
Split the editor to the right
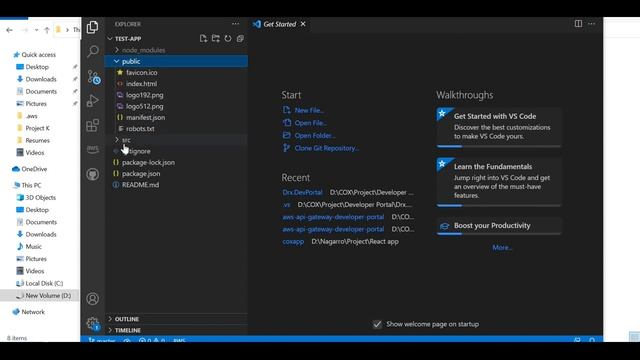[x=578, y=24]
